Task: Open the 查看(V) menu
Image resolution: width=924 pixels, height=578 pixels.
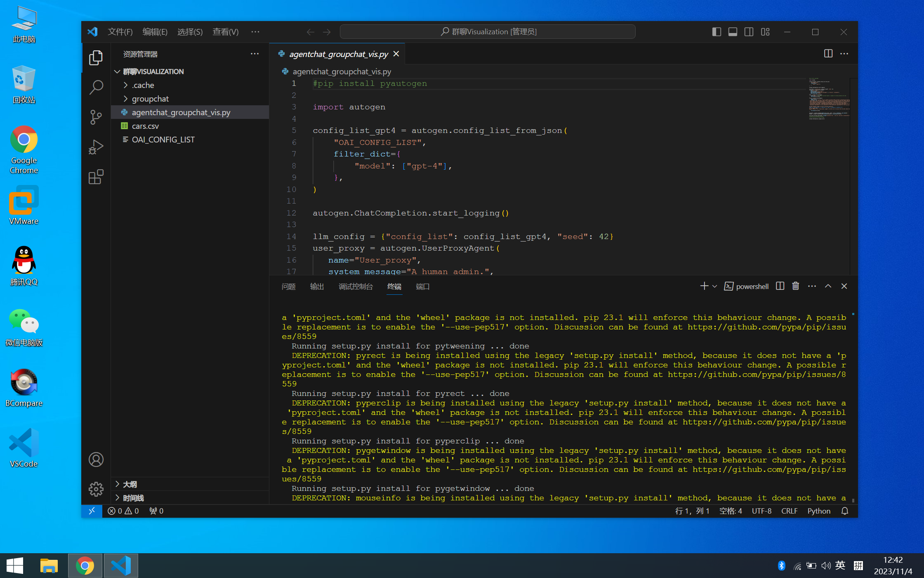Action: [225, 32]
